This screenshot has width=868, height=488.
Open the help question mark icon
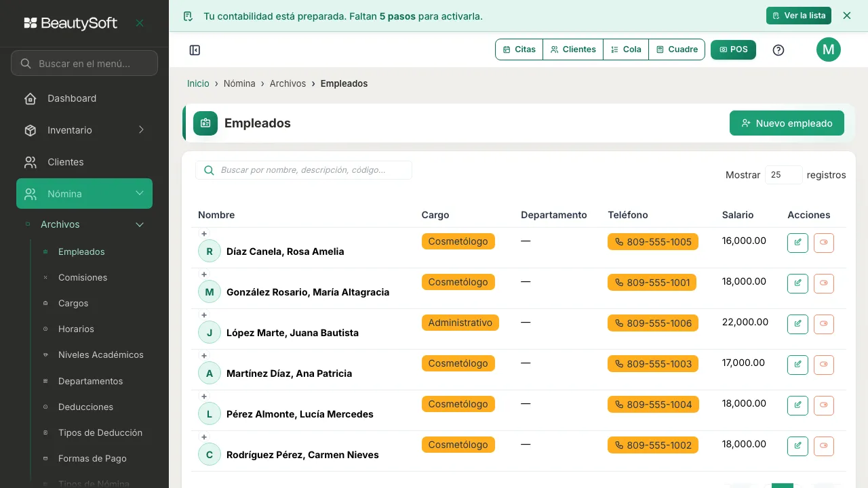[x=778, y=50]
